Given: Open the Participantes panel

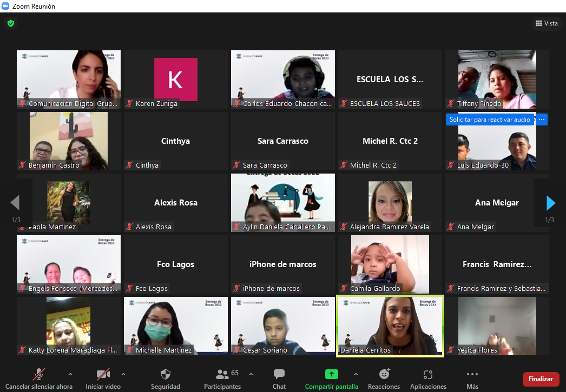Looking at the screenshot, I should [x=222, y=374].
